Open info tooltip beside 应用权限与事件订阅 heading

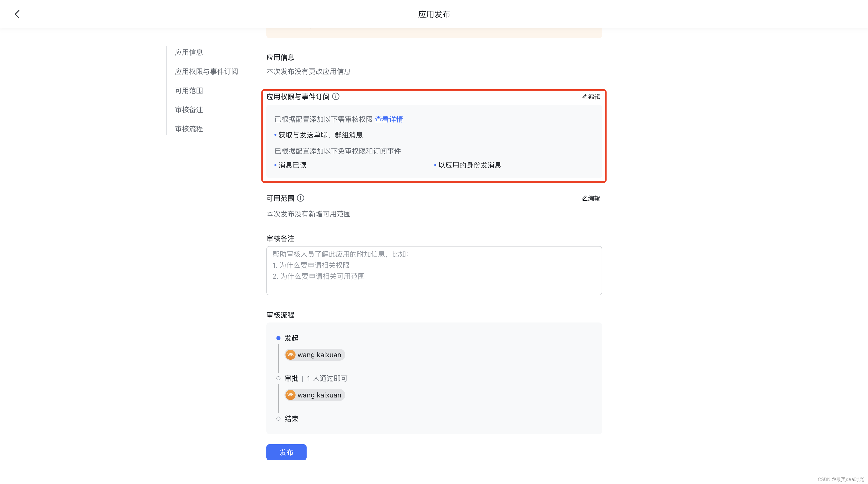click(x=335, y=97)
